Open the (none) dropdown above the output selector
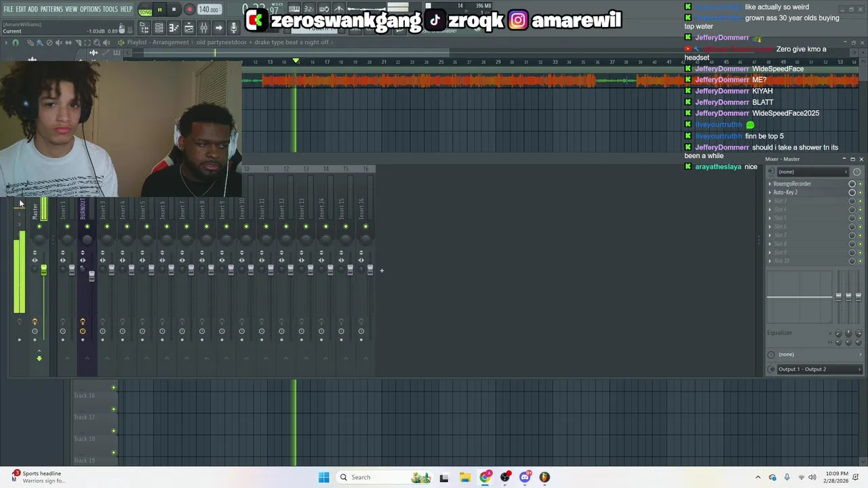 coord(819,354)
